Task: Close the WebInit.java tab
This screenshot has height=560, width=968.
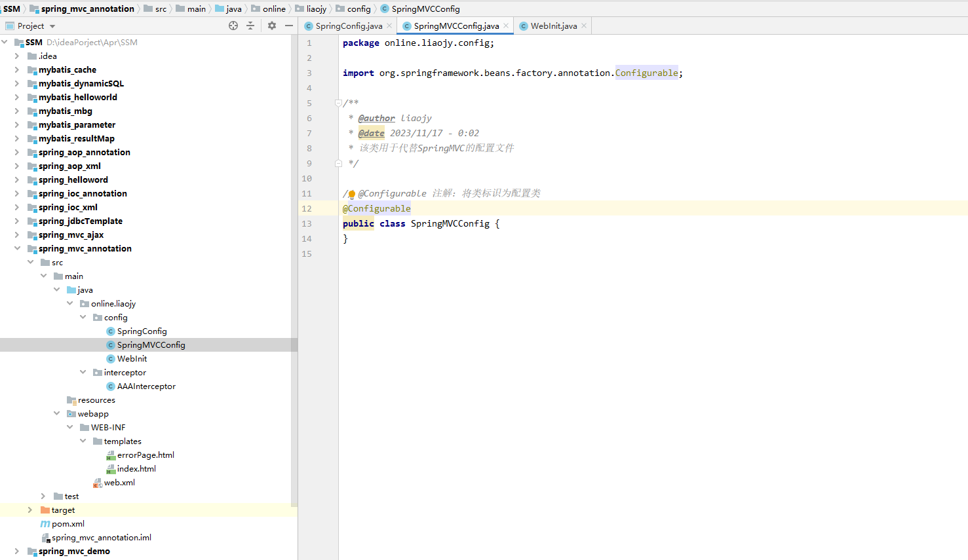Action: click(584, 26)
